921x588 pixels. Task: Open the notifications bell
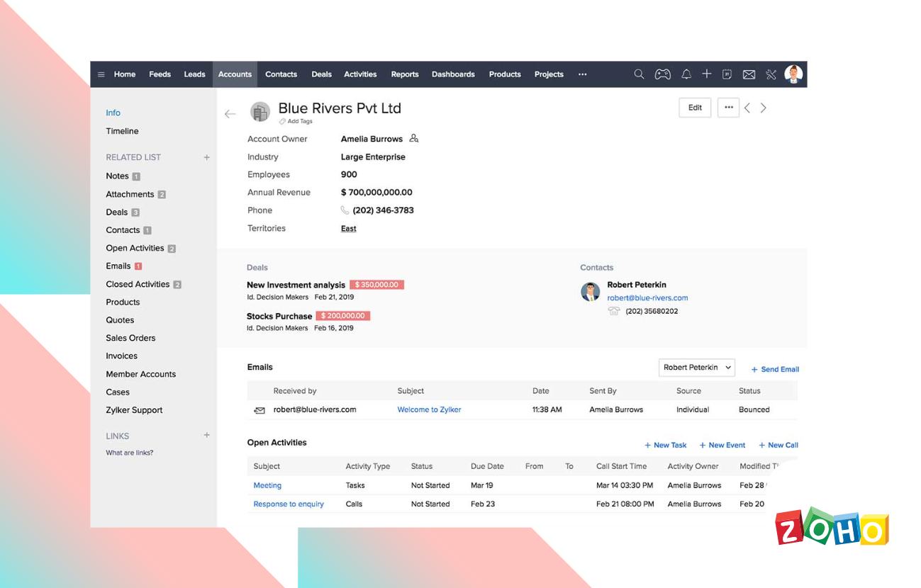(x=686, y=74)
